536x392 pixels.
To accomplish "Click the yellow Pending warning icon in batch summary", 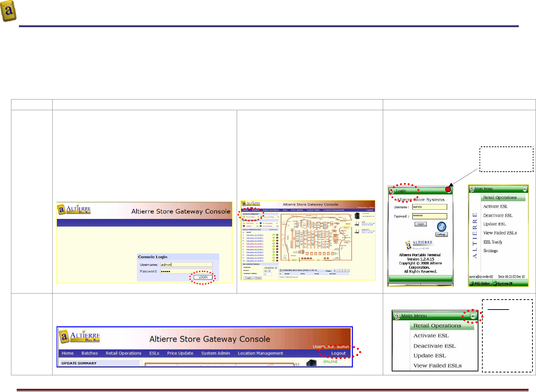I will pyautogui.click(x=244, y=223).
